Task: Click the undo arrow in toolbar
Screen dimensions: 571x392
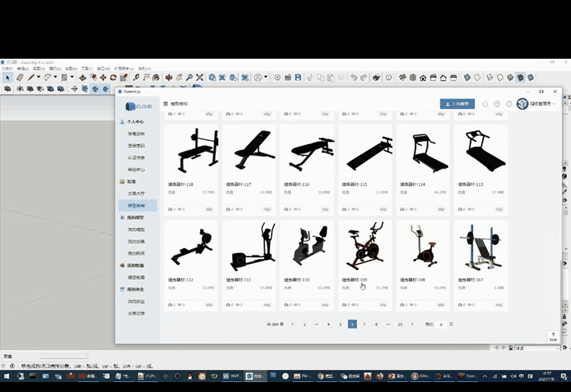Action: pos(354,77)
